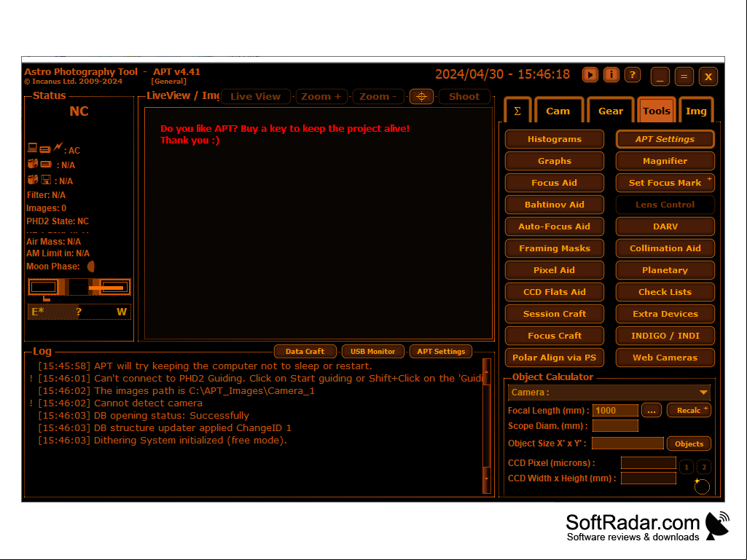Click the '2' preset button beside CCD Pixel
This screenshot has height=560, width=747.
[704, 467]
